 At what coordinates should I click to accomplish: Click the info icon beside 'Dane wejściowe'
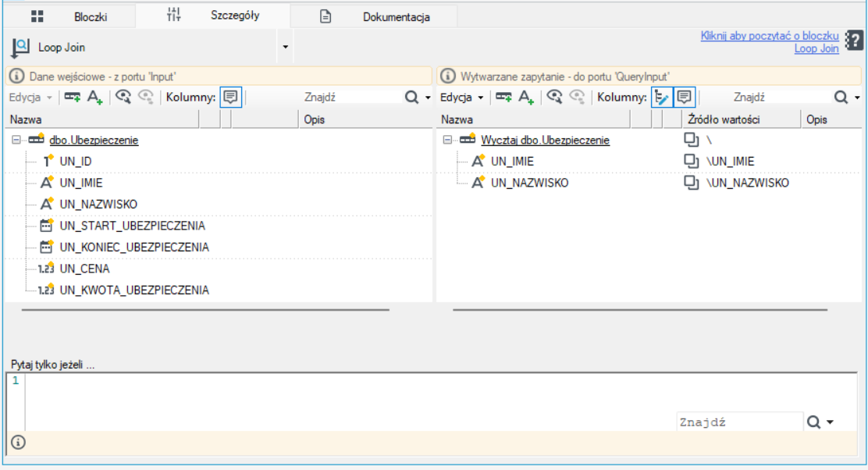pyautogui.click(x=16, y=76)
